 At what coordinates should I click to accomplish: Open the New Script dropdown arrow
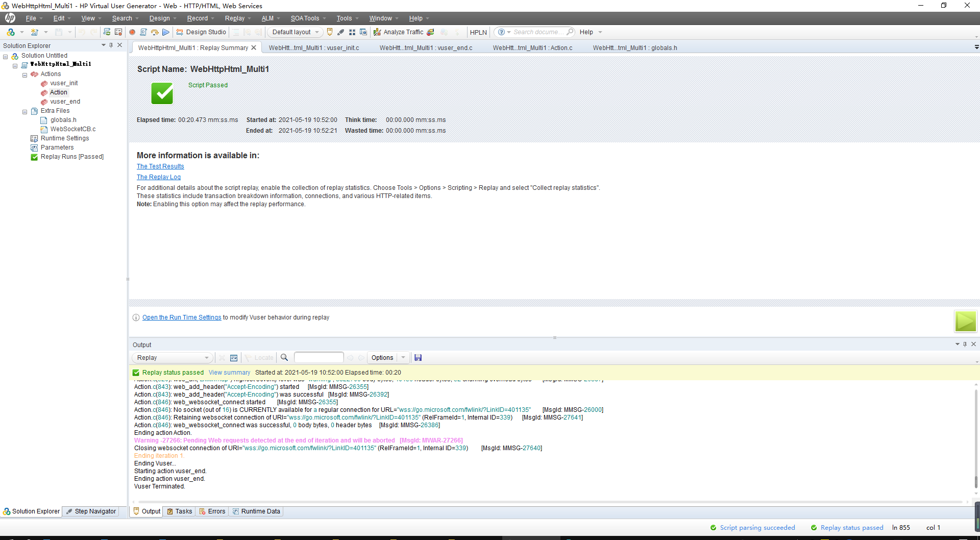[46, 32]
